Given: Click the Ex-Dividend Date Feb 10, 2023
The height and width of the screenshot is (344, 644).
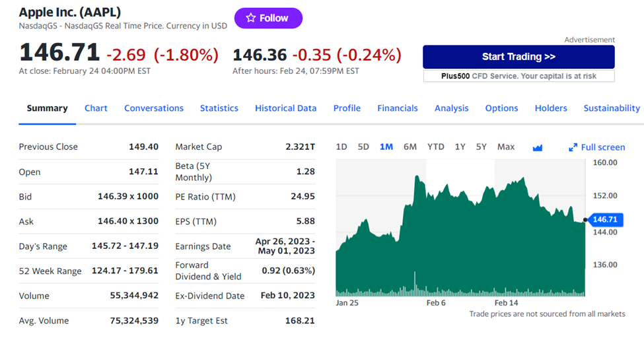Looking at the screenshot, I should click(287, 296).
